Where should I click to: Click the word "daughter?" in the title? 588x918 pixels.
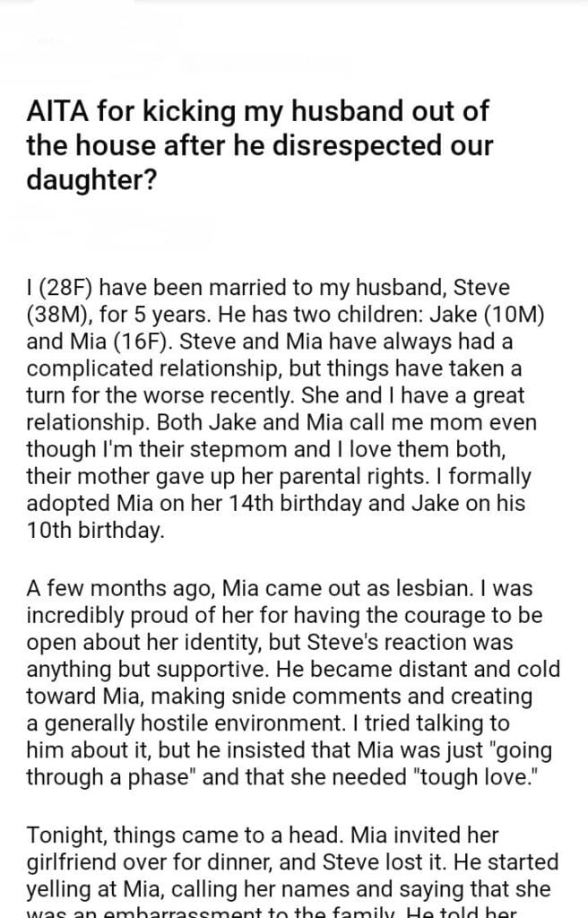pos(91,177)
